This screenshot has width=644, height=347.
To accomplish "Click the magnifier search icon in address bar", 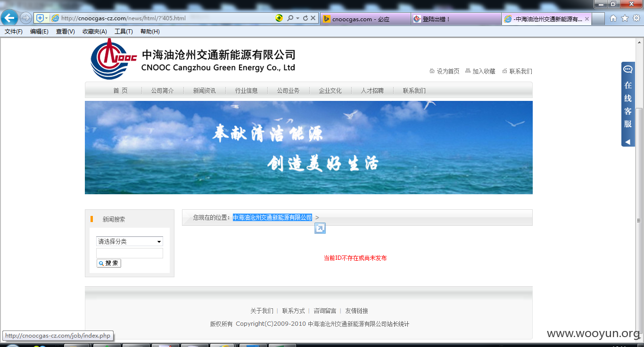I will tap(290, 18).
